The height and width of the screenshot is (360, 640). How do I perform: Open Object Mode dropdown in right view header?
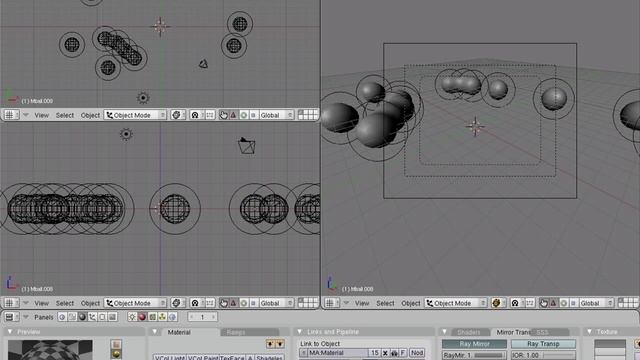456,303
